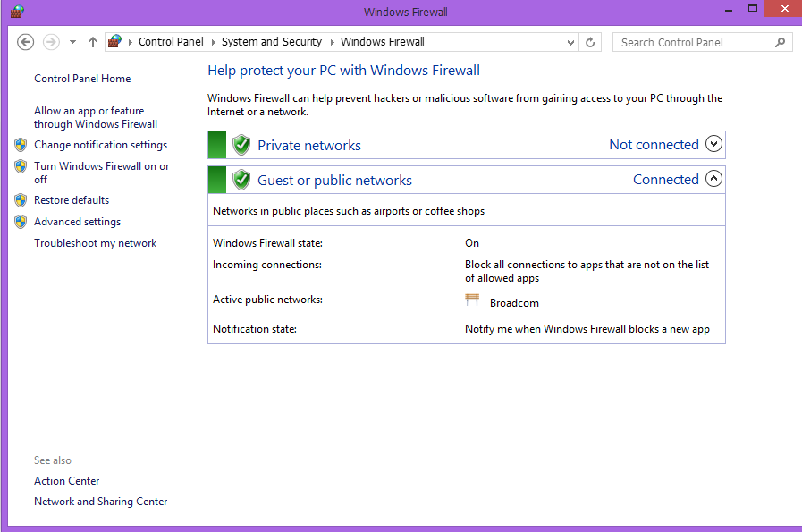Click Restore defaults link

72,200
